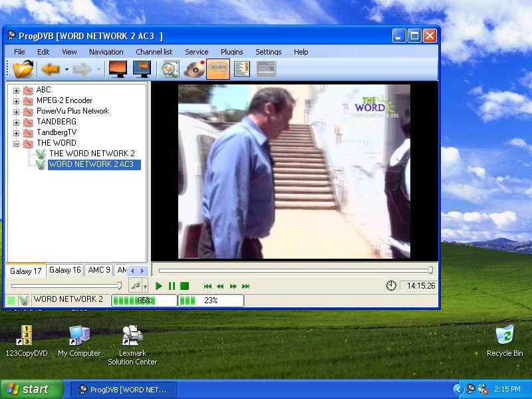Open the Navigation menu
The height and width of the screenshot is (399, 532).
click(106, 52)
